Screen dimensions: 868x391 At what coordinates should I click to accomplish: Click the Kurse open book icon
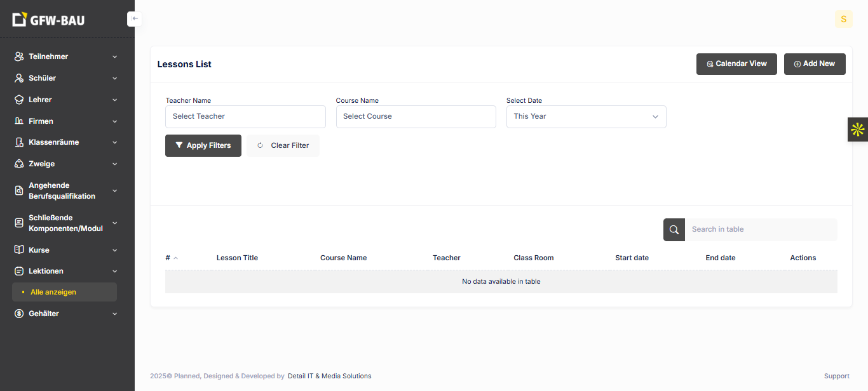click(19, 250)
